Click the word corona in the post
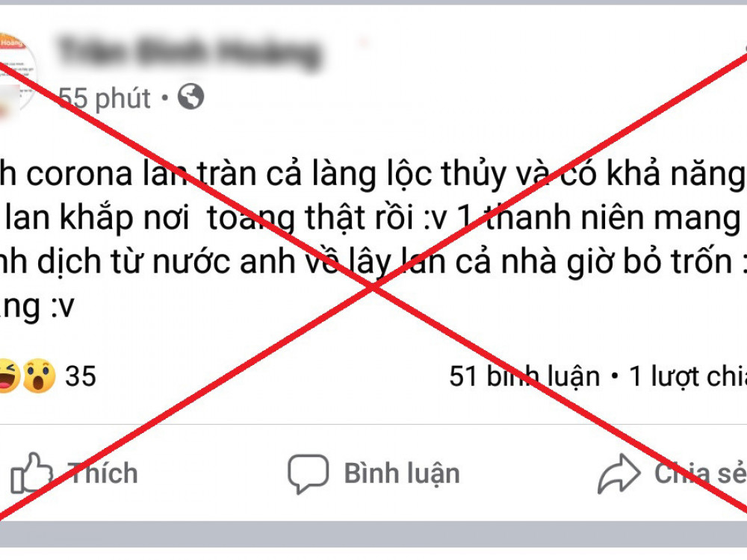 coord(79,174)
